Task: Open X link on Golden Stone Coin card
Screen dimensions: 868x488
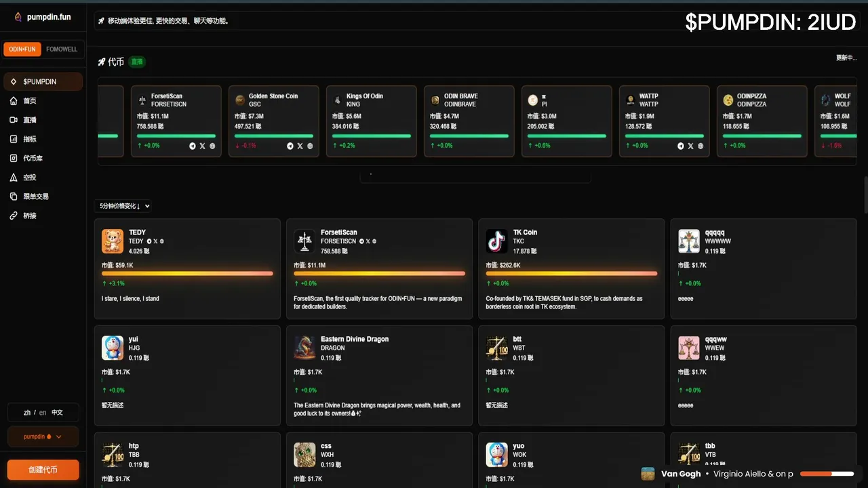Action: pos(300,146)
